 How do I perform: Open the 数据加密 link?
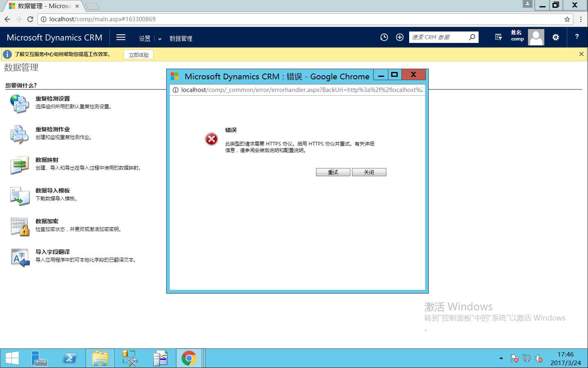pyautogui.click(x=47, y=221)
